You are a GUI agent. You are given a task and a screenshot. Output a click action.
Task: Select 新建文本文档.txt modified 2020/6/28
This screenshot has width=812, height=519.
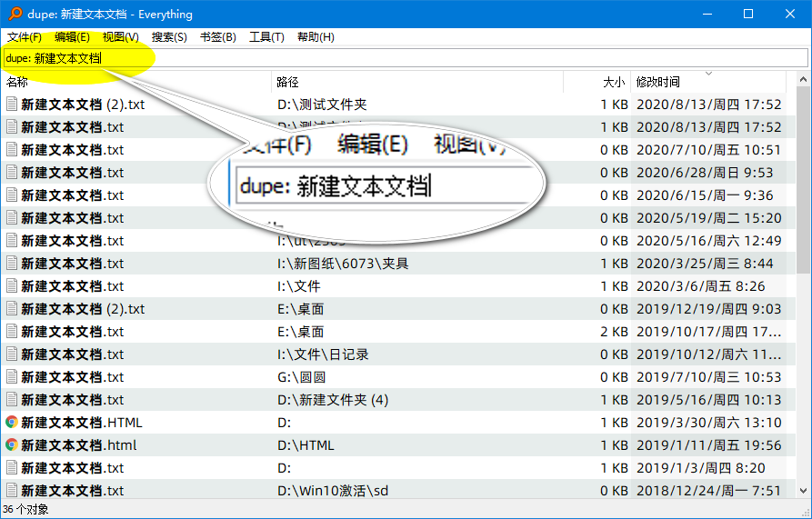point(73,173)
